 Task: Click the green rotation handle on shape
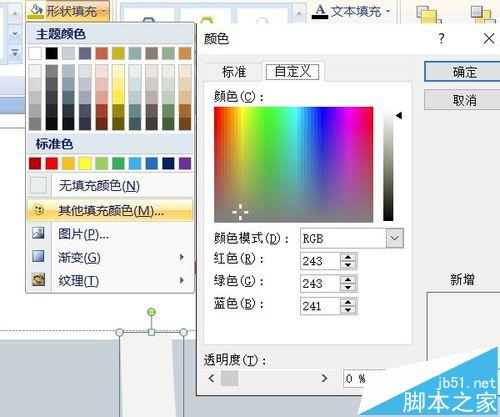pyautogui.click(x=151, y=312)
